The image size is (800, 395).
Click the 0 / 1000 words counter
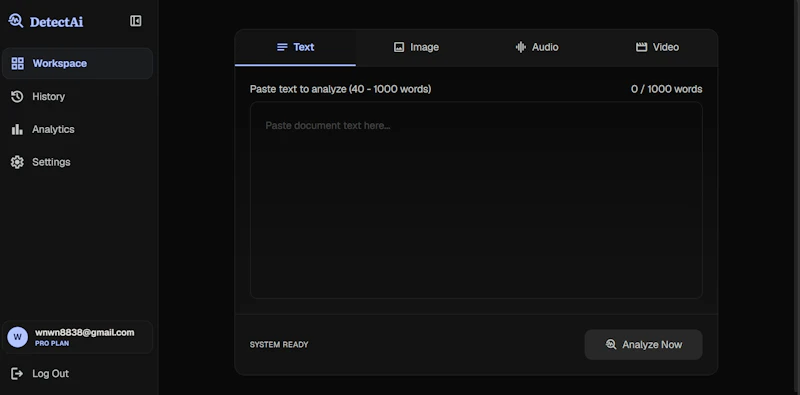pos(666,89)
